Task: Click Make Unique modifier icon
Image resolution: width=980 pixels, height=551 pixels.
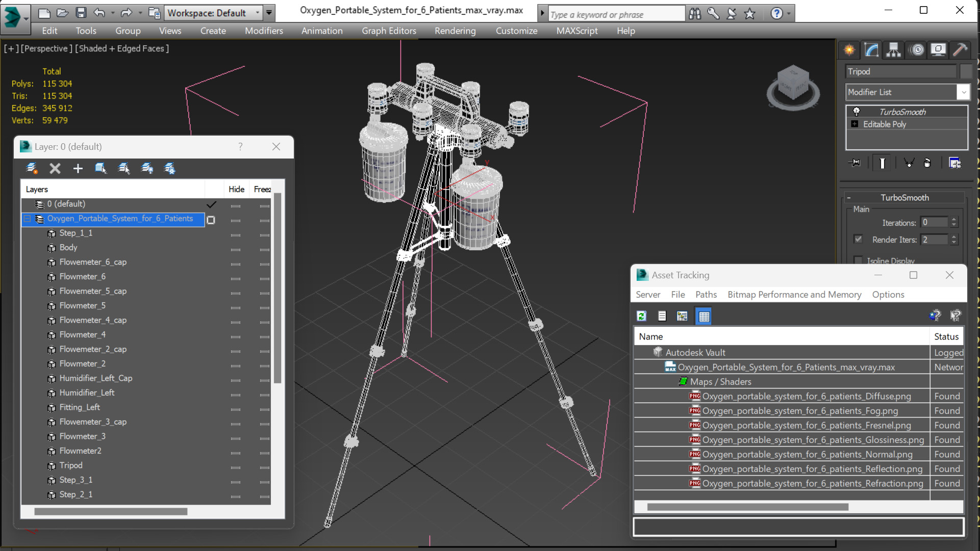Action: 909,163
